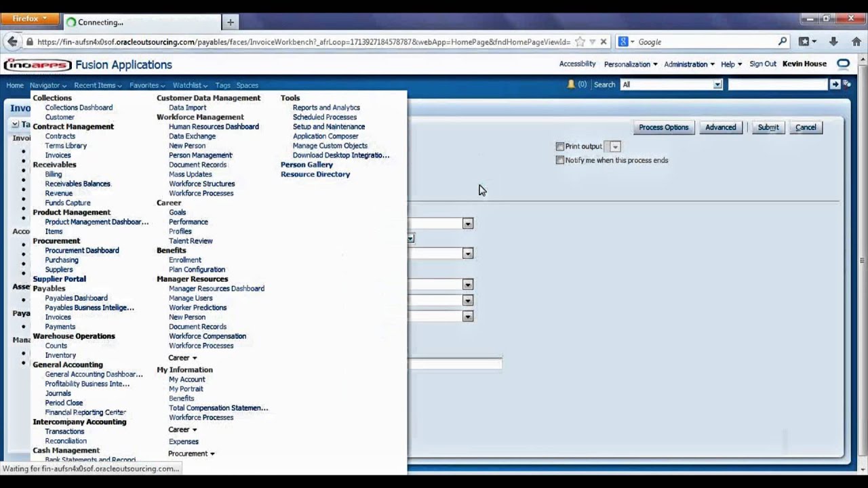Viewport: 868px width, 488px height.
Task: Expand the Administration menu
Action: tap(689, 64)
